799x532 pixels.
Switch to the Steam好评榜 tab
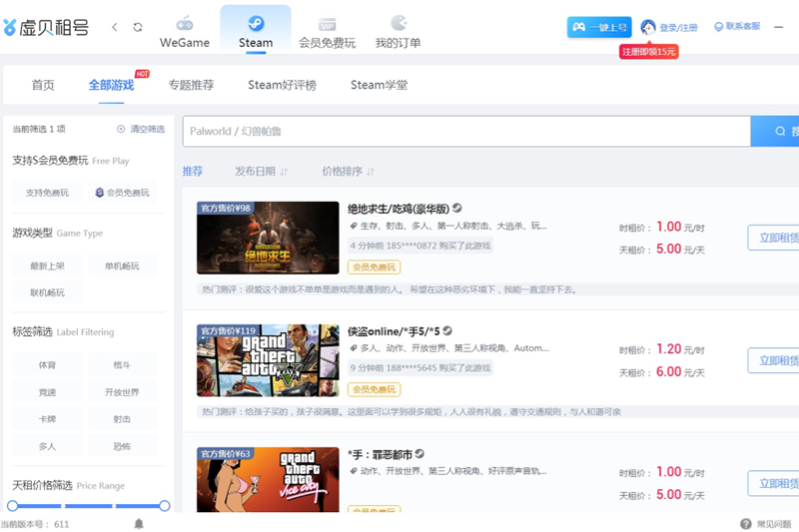click(x=282, y=85)
